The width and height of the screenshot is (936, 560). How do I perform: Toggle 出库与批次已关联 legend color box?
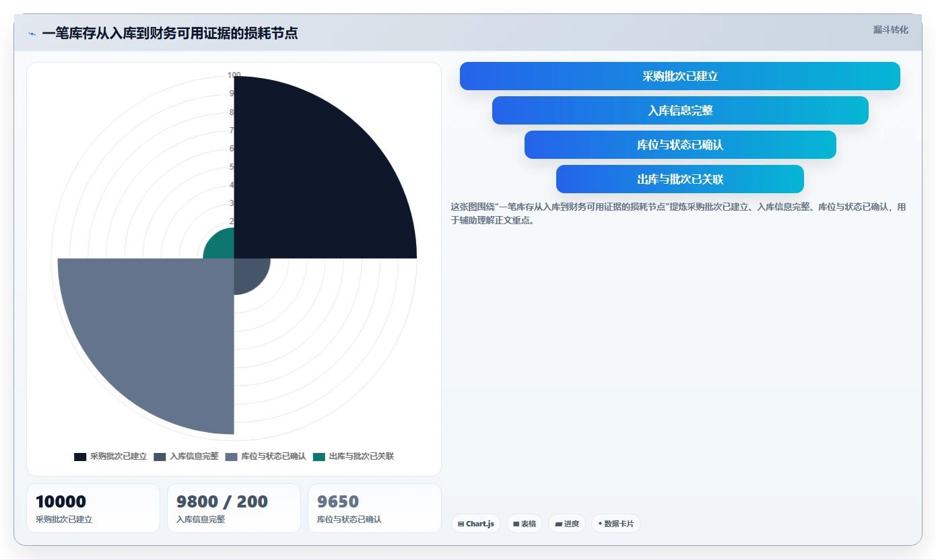coord(319,456)
